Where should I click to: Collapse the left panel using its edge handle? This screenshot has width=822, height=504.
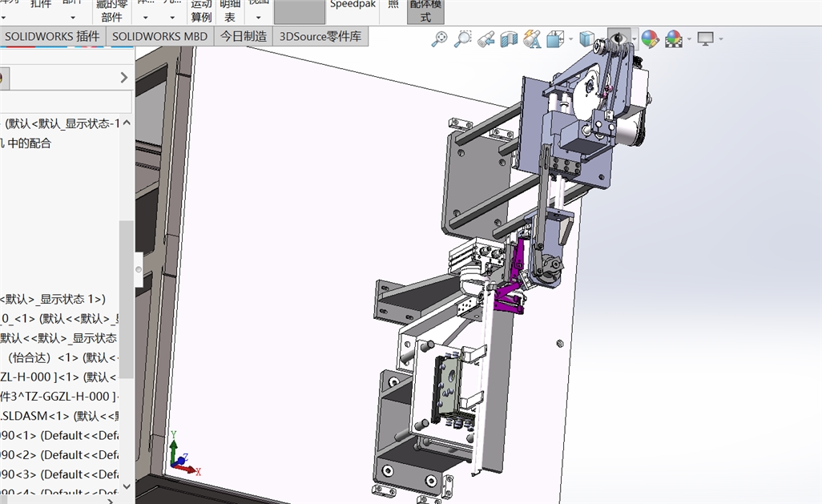[x=139, y=269]
